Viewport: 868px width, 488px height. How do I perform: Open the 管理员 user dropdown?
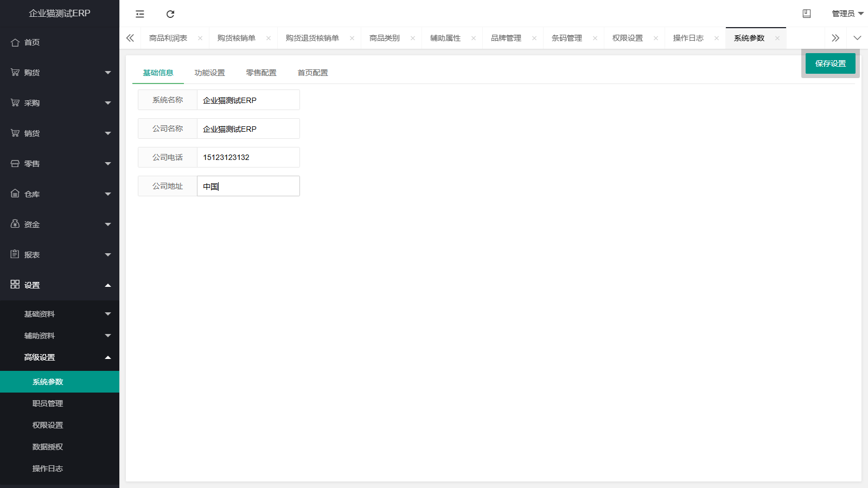pyautogui.click(x=847, y=14)
